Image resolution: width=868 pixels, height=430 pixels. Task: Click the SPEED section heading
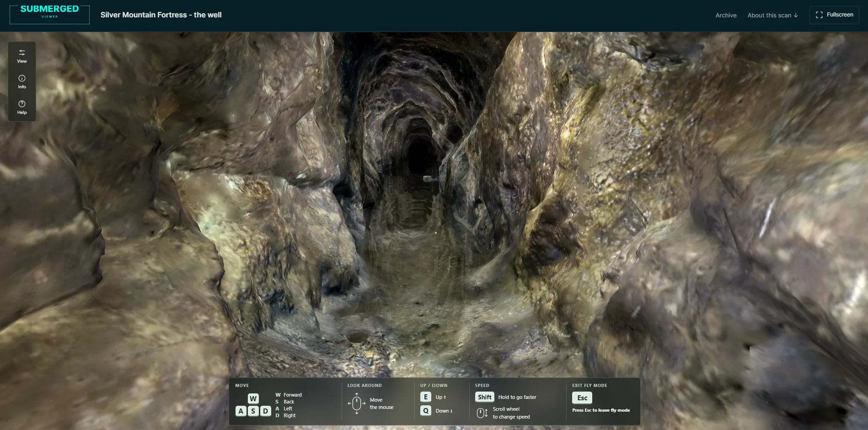coord(482,386)
